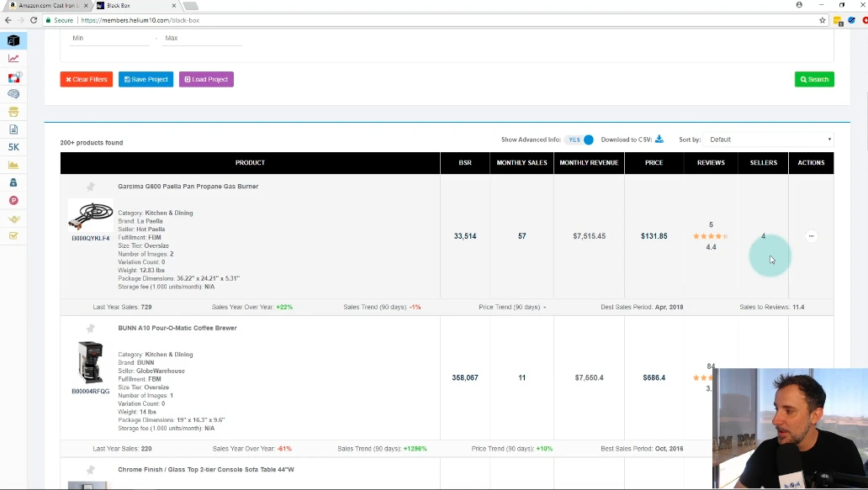
Task: Click the 5K sidebar icon
Action: [x=13, y=147]
